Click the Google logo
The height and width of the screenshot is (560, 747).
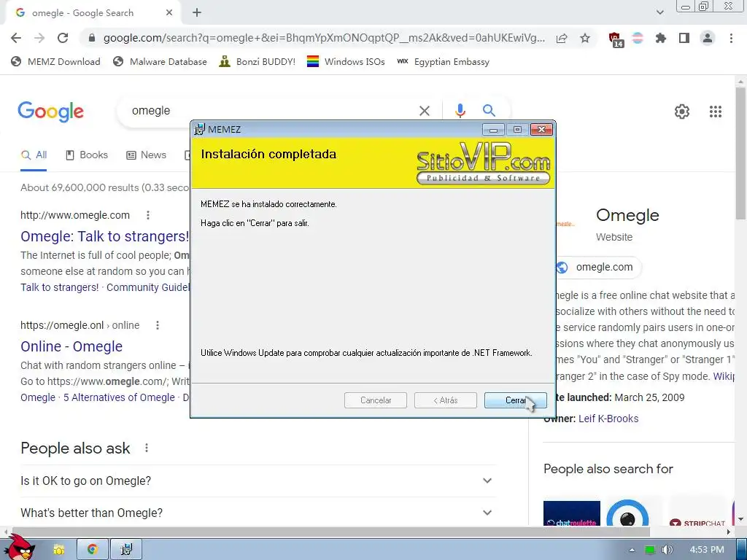click(x=50, y=112)
